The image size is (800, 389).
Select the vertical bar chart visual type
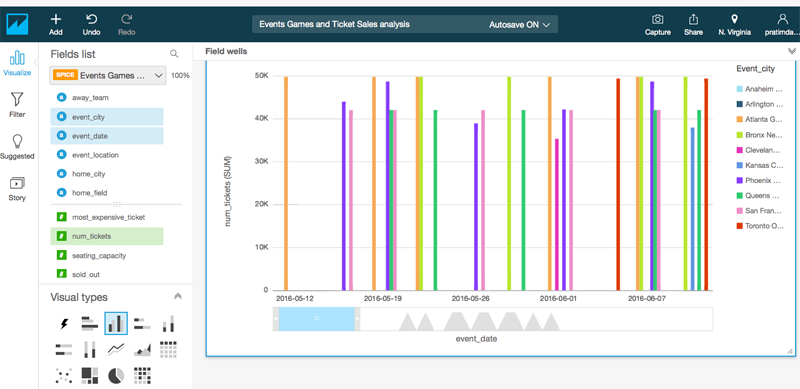coord(116,324)
